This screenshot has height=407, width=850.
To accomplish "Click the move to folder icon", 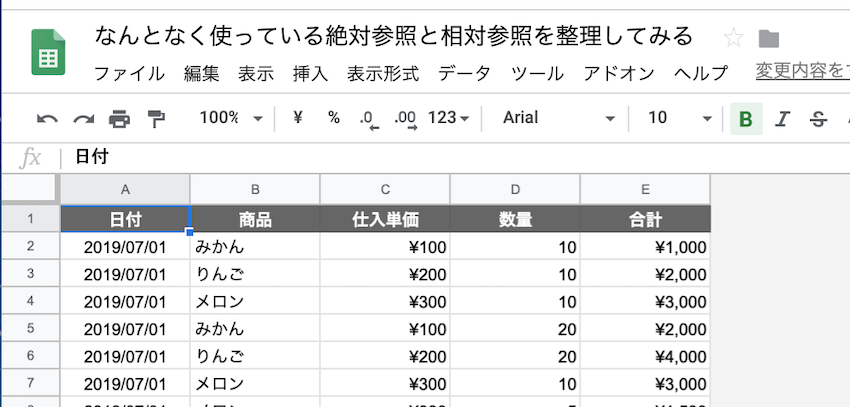I will [769, 39].
